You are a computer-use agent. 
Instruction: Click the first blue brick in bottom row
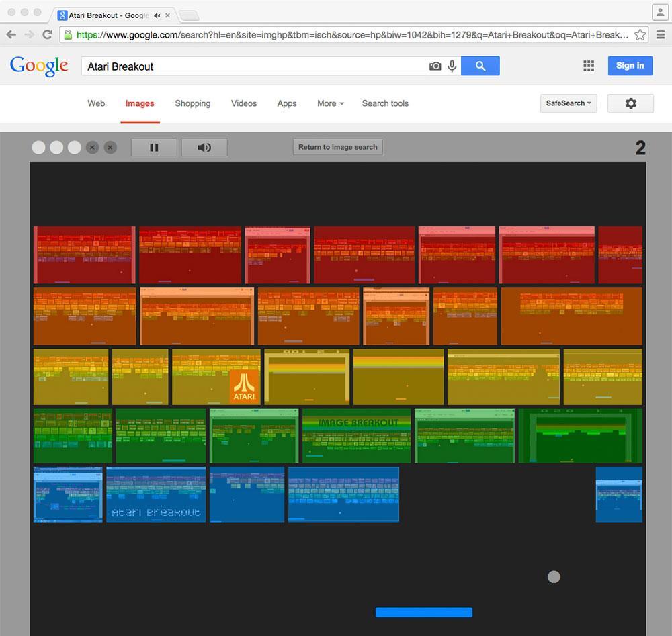(x=68, y=494)
